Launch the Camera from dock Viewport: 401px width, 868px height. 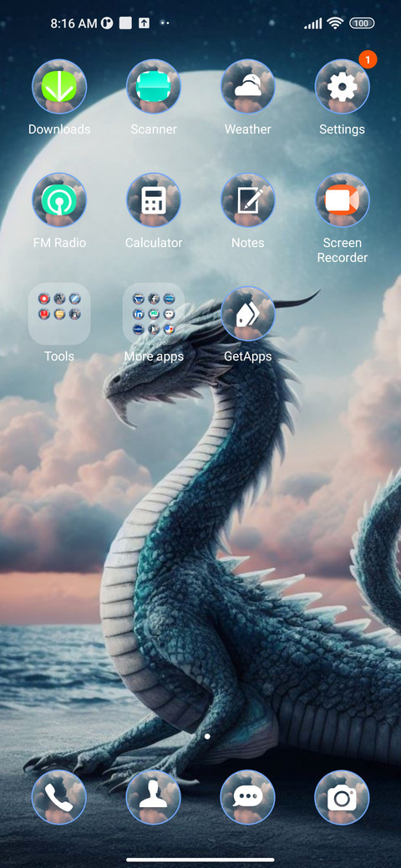[x=342, y=797]
